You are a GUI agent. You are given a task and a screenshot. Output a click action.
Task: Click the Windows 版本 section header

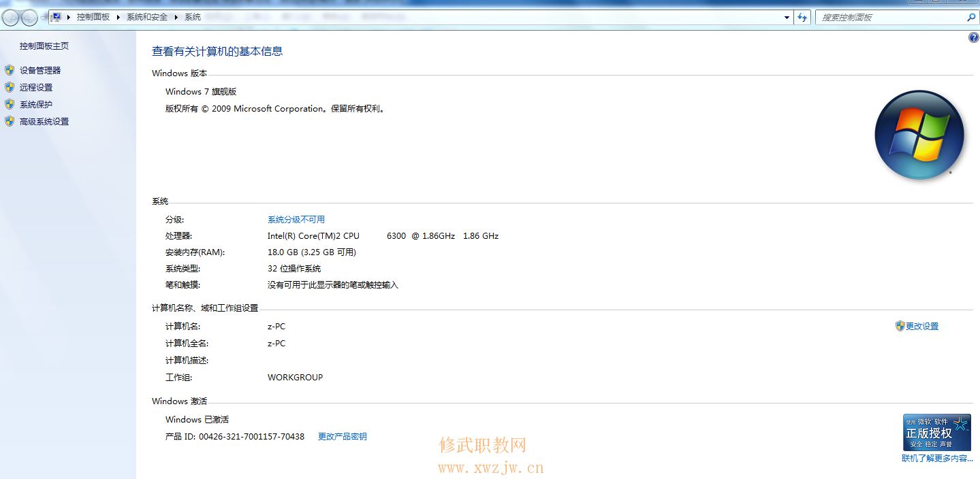[179, 73]
